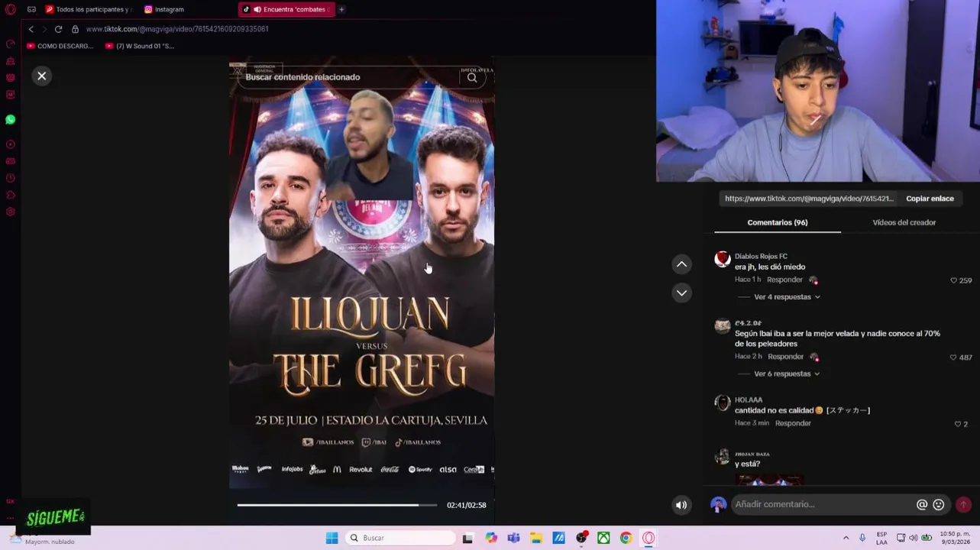Click the browser address bar URL

177,29
